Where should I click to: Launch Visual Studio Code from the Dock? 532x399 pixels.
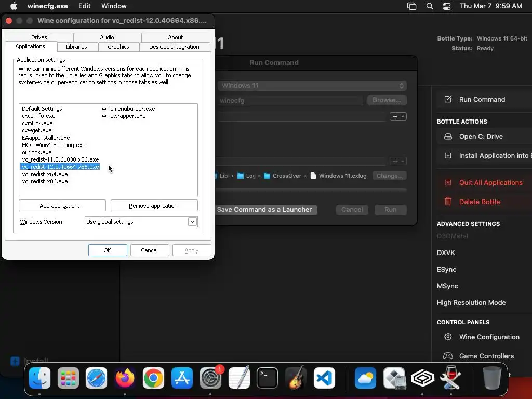click(324, 378)
